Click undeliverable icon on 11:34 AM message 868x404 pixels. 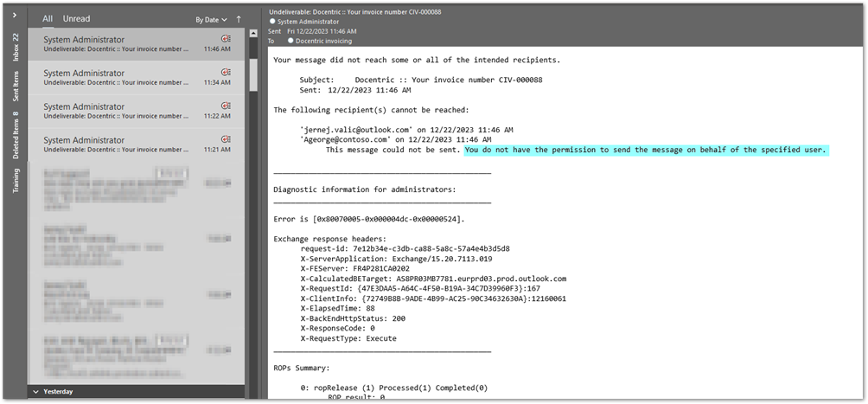pos(226,73)
